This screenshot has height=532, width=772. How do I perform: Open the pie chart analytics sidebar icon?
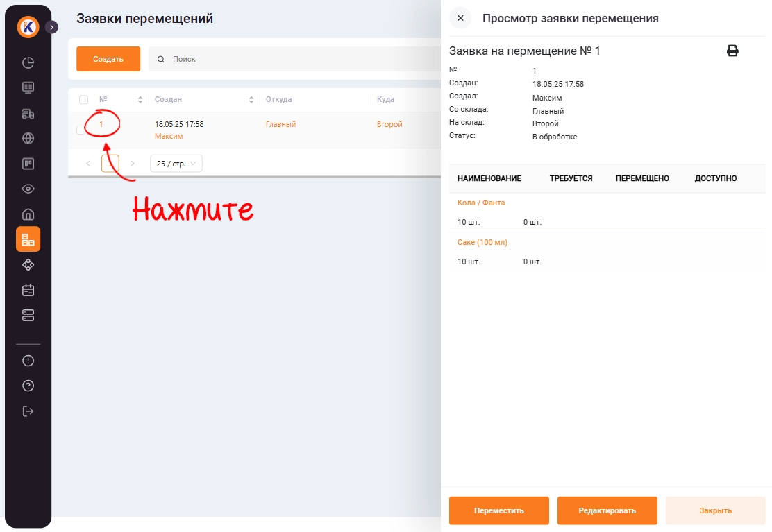[x=28, y=62]
